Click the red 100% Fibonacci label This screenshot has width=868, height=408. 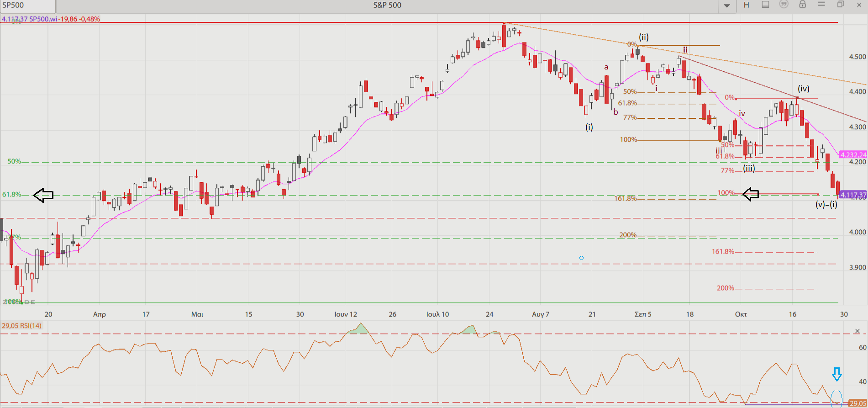click(726, 193)
